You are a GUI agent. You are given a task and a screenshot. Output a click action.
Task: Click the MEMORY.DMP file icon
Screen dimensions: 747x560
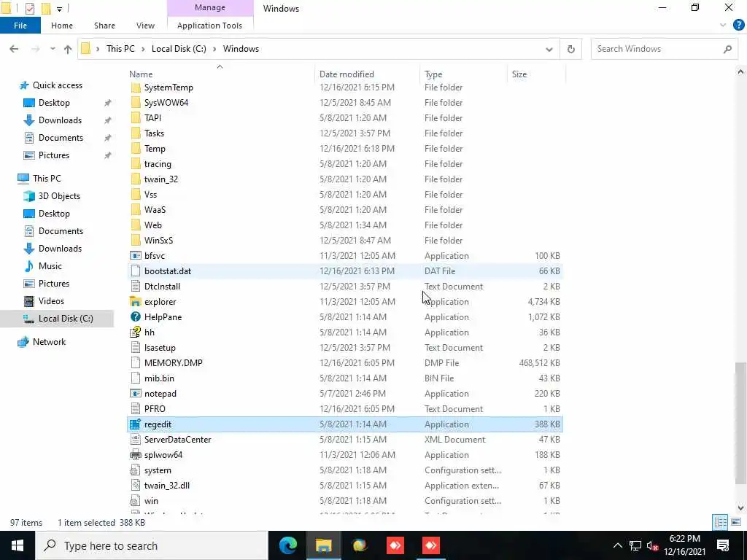pos(136,363)
